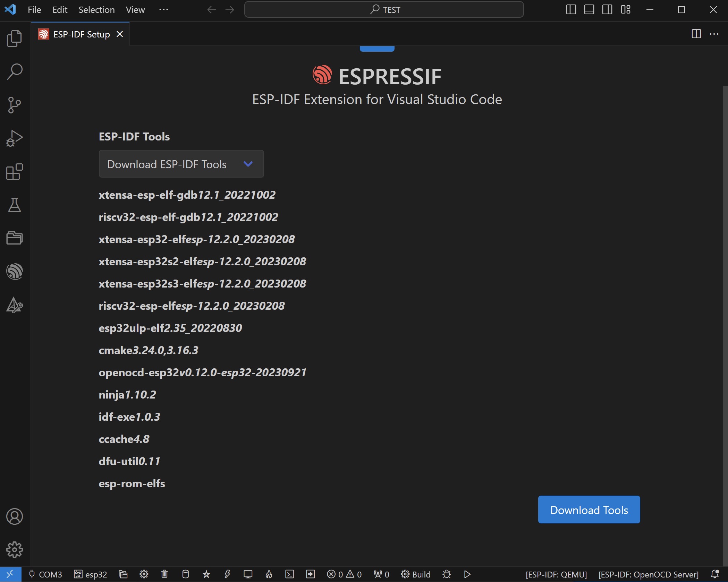Open the title bar overflow menu ellipsis
The width and height of the screenshot is (728, 582).
tap(163, 10)
